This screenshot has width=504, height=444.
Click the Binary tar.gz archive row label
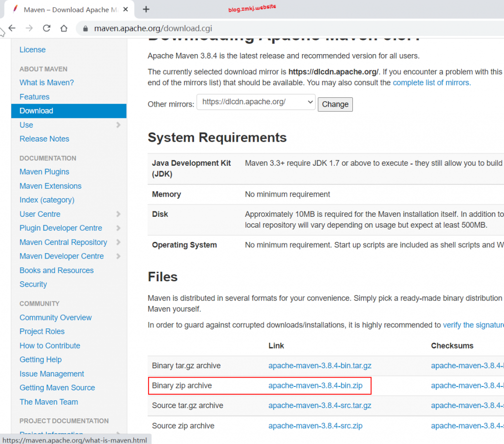pyautogui.click(x=187, y=366)
